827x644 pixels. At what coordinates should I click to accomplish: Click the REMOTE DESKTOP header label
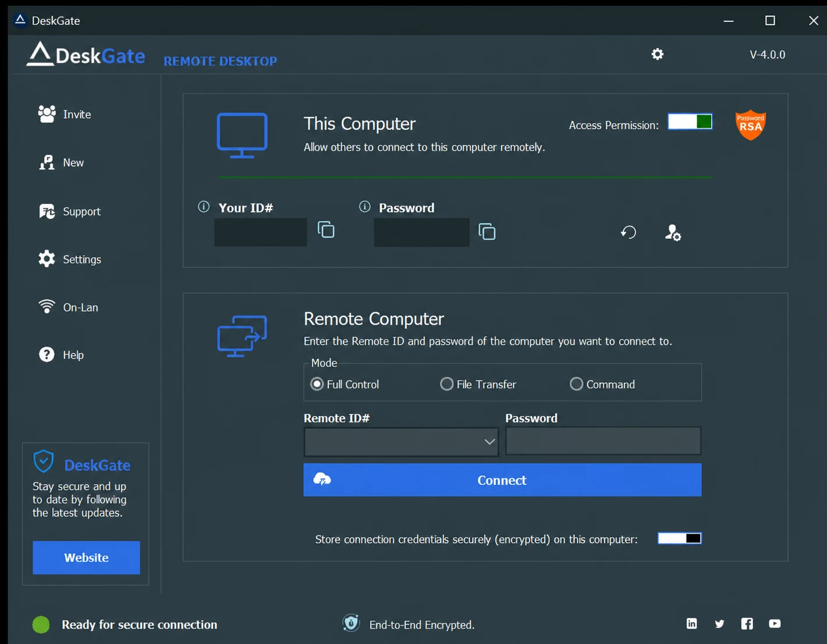[220, 61]
